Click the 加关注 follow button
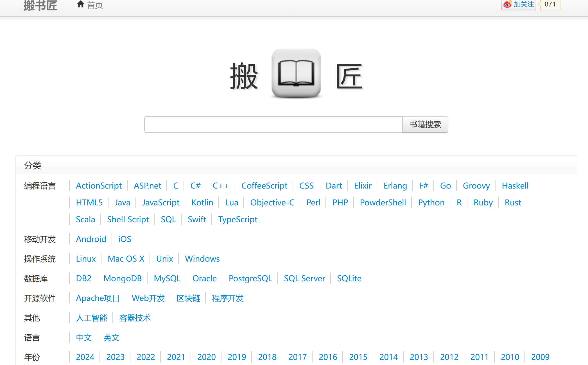This screenshot has width=588, height=365. (519, 4)
